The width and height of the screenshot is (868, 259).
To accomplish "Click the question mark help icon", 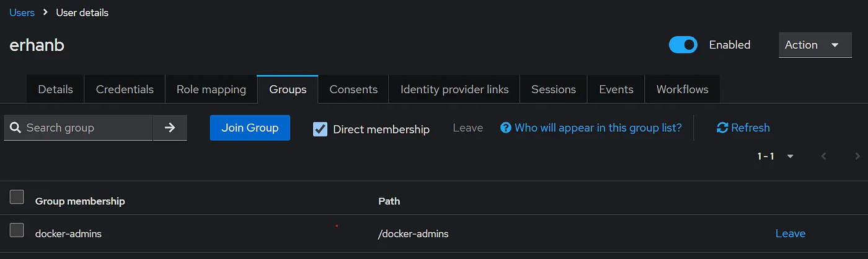I will point(505,127).
